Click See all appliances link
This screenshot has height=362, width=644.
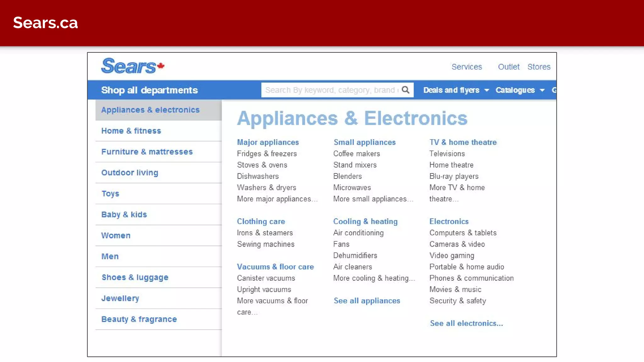click(367, 301)
